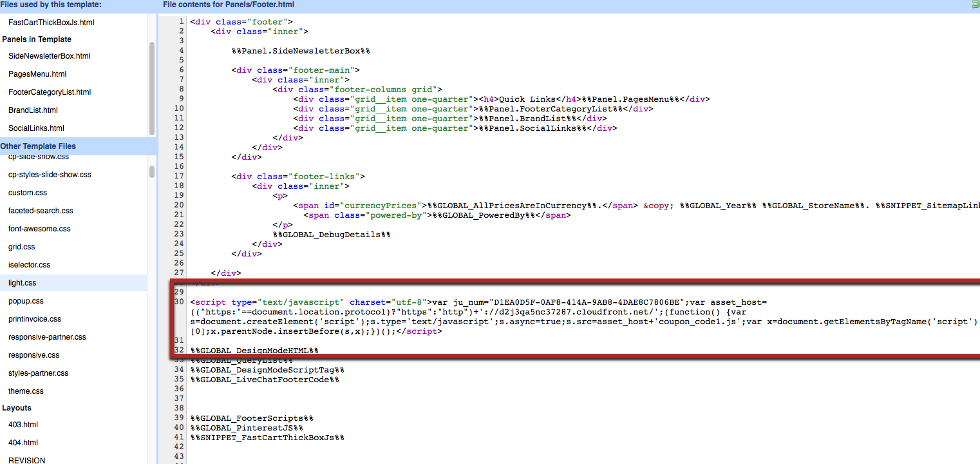980x464 pixels.
Task: Open popup.css stylesheet
Action: (24, 300)
